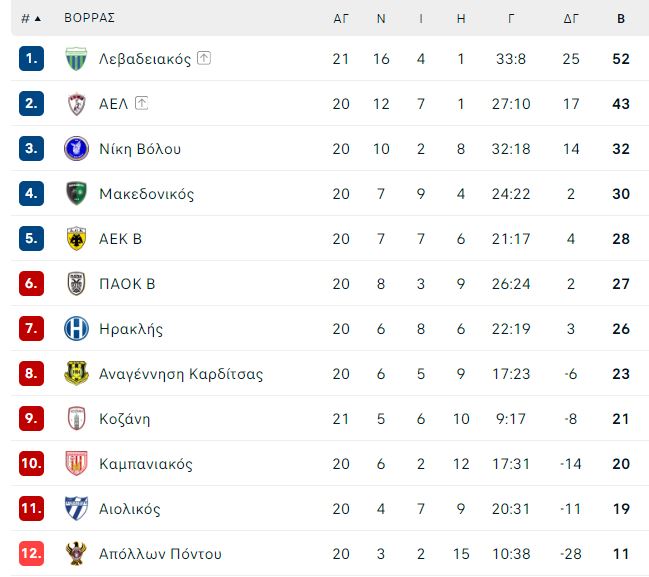Image resolution: width=649 pixels, height=577 pixels.
Task: Click the red rank 12 badge
Action: point(31,553)
